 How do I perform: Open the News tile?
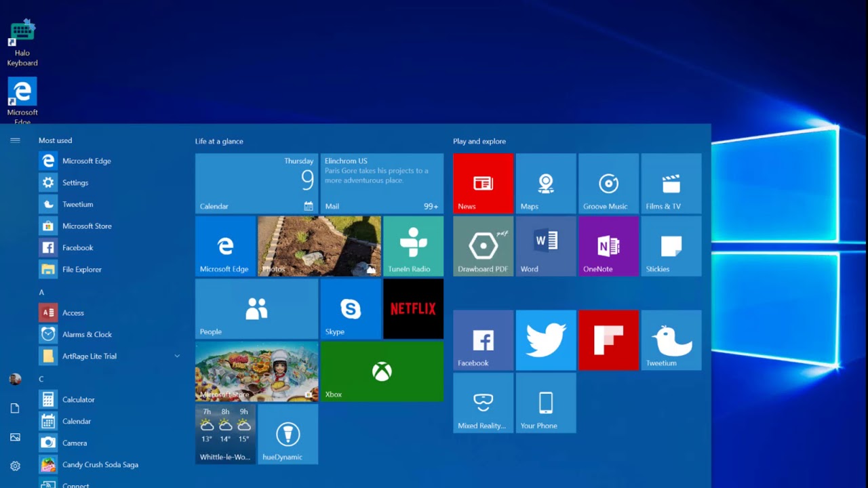point(483,184)
